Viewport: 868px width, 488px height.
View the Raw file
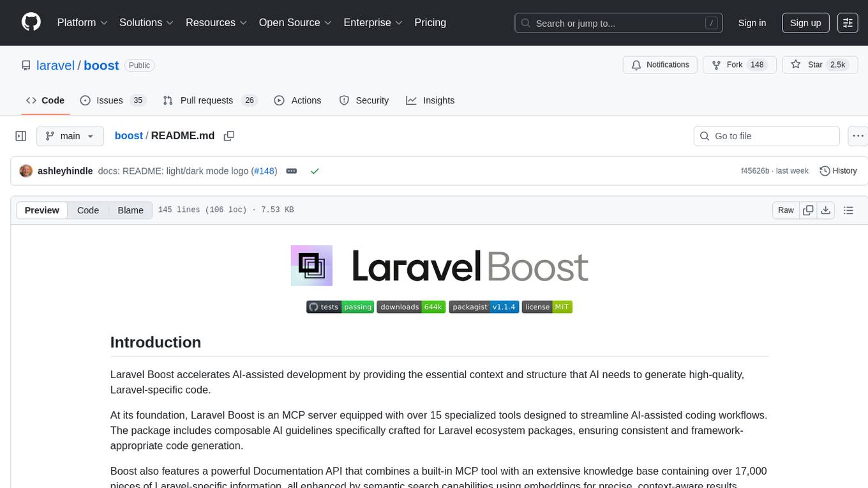(x=786, y=210)
